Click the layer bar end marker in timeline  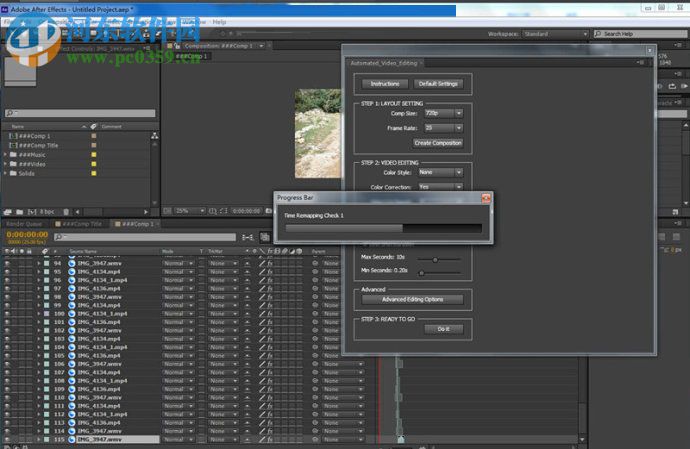coord(400,439)
